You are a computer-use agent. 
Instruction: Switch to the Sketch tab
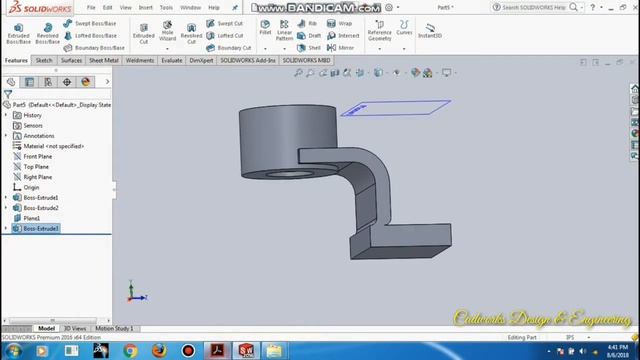(44, 60)
